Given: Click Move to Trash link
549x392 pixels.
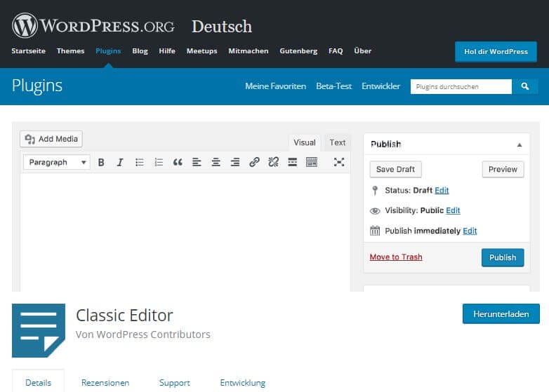Looking at the screenshot, I should [396, 257].
